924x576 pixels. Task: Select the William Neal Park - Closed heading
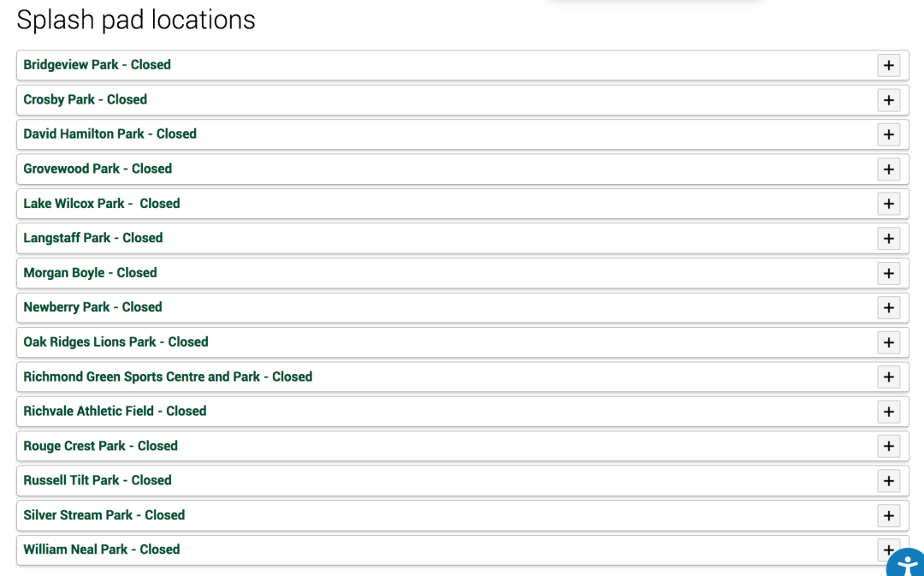point(101,549)
